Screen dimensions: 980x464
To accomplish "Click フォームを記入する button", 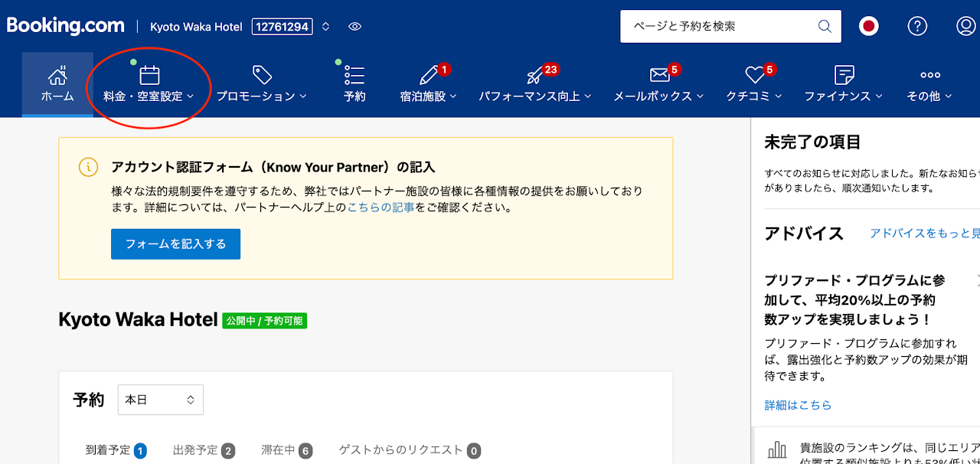I will pos(175,244).
